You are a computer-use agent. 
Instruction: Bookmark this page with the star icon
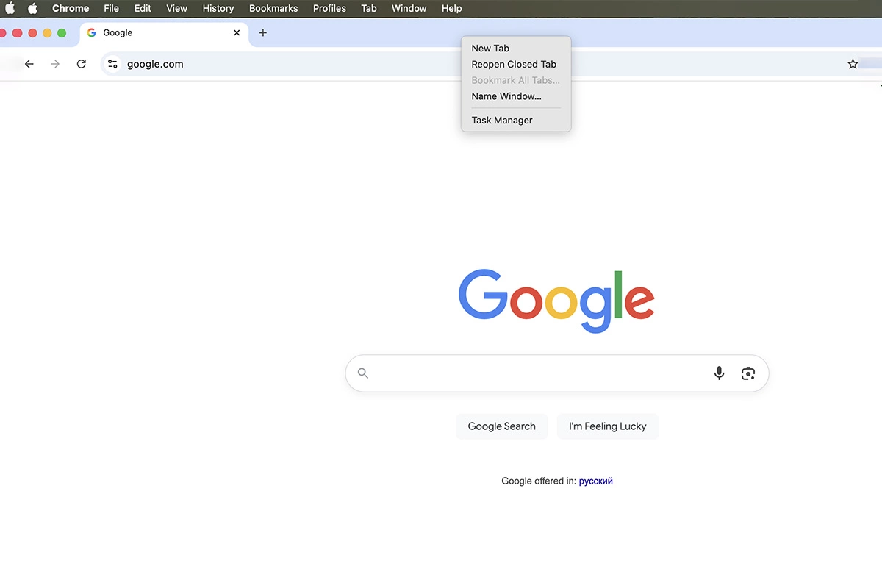pyautogui.click(x=853, y=64)
